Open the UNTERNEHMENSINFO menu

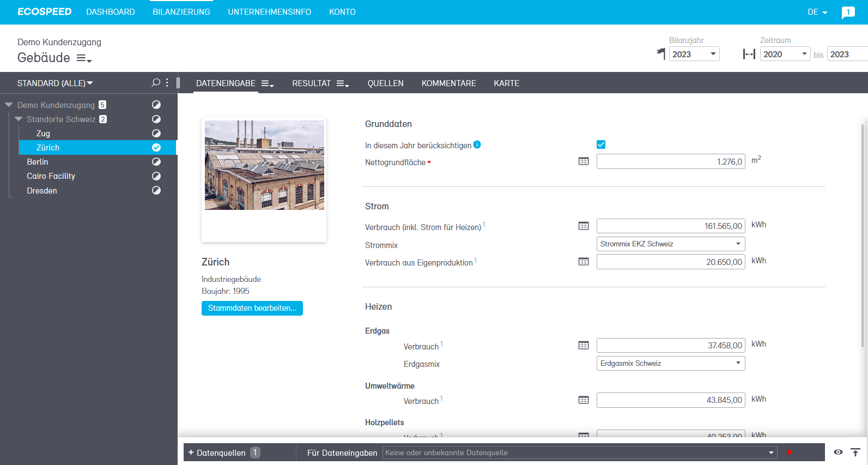tap(269, 12)
